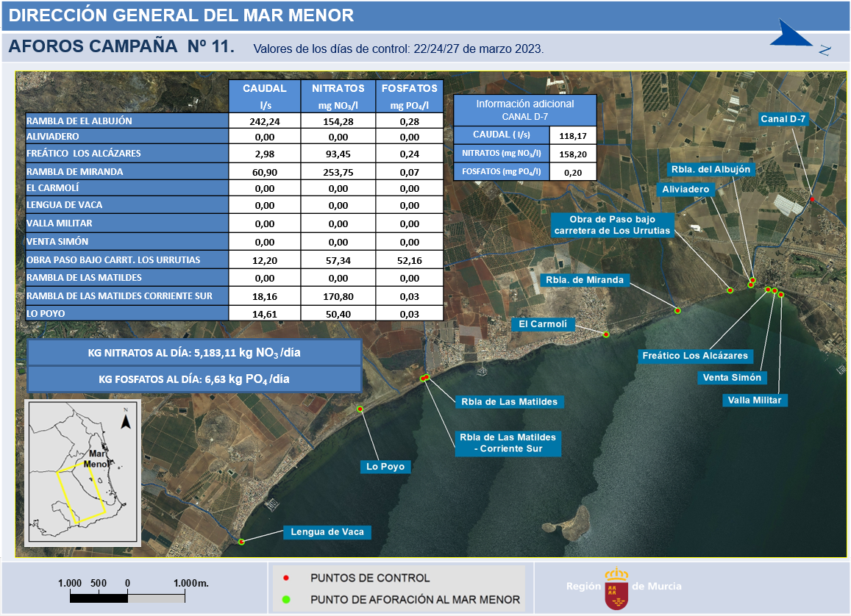The image size is (851, 616).
Task: Click the FREÁTICO LOS ALCÁZARES row label
Action: 127,154
